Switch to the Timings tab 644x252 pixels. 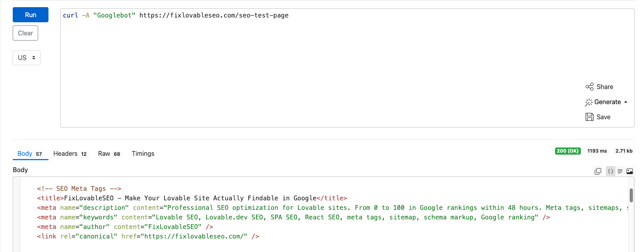143,153
